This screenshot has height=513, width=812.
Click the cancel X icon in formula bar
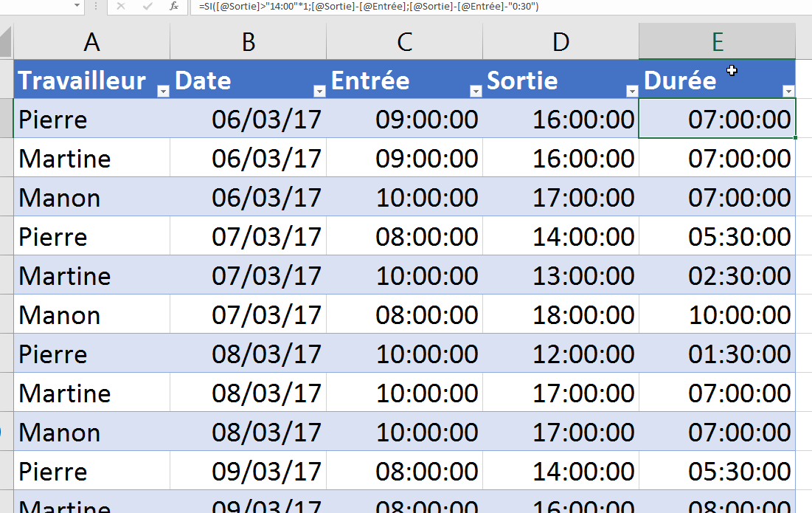point(121,7)
